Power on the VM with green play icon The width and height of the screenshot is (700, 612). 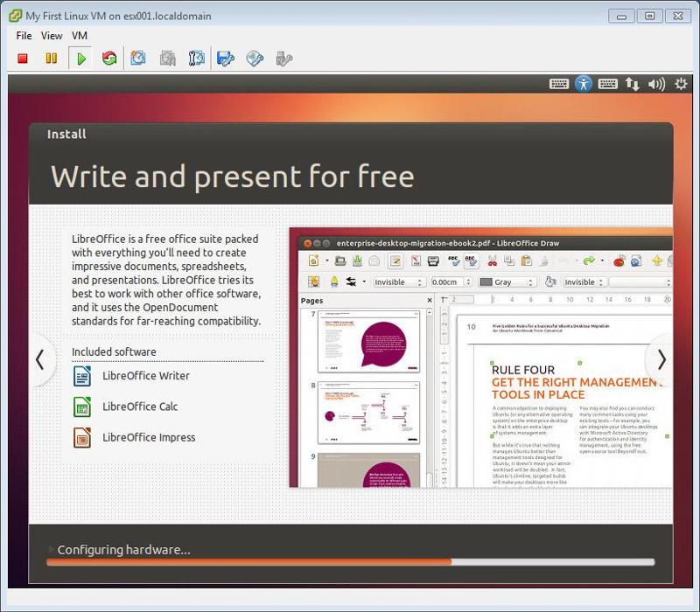point(80,59)
